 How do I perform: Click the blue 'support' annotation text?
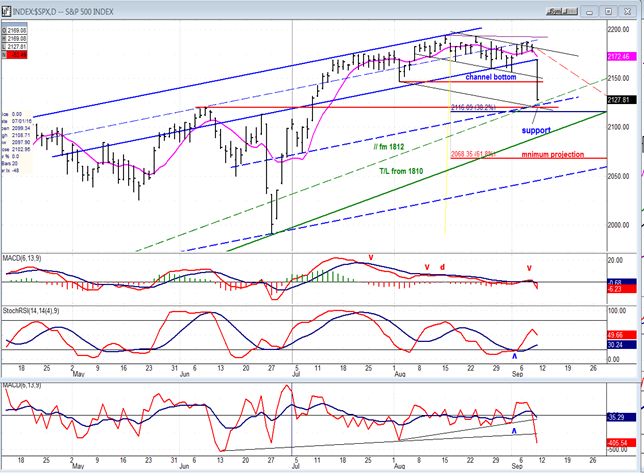(x=536, y=130)
